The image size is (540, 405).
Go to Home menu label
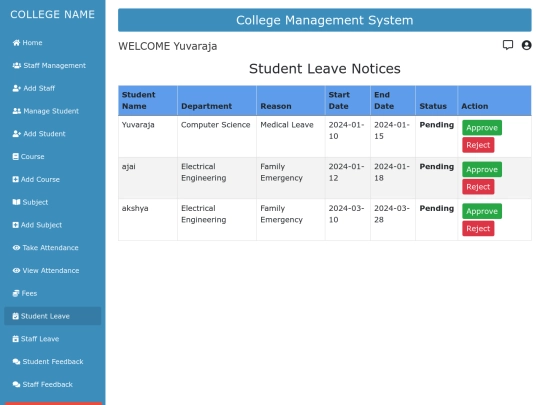pyautogui.click(x=32, y=43)
